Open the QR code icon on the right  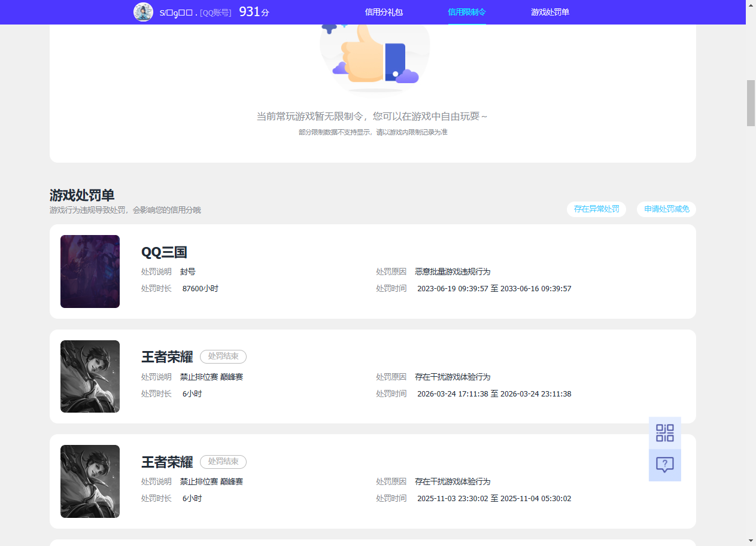tap(664, 432)
